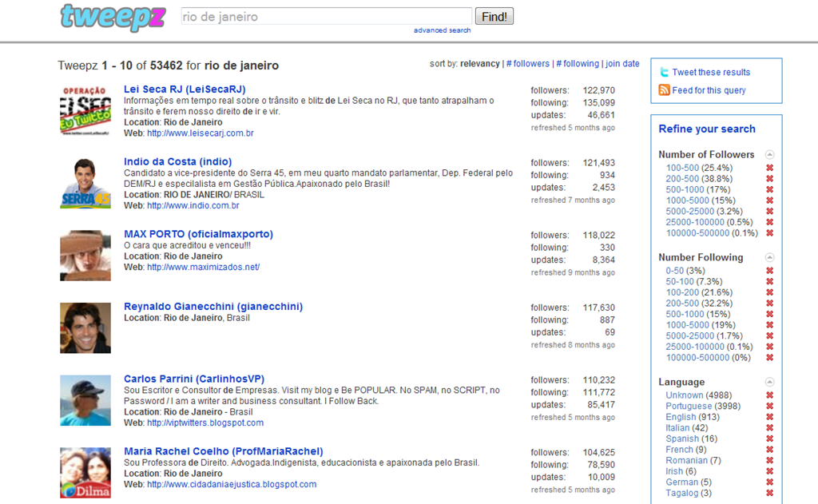Open Reynaldo Gianecchini's profile photo thumbnail
Screen dimensions: 818x504
[x=85, y=328]
